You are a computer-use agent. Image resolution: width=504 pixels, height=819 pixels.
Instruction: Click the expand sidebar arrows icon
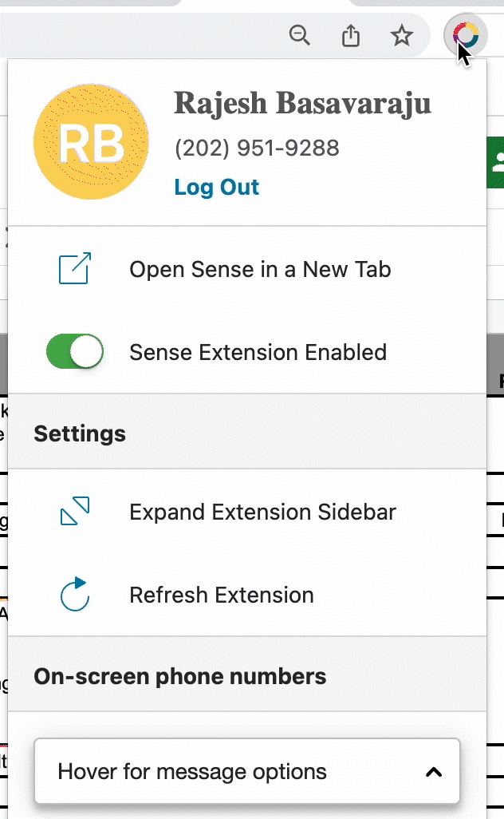pyautogui.click(x=75, y=511)
